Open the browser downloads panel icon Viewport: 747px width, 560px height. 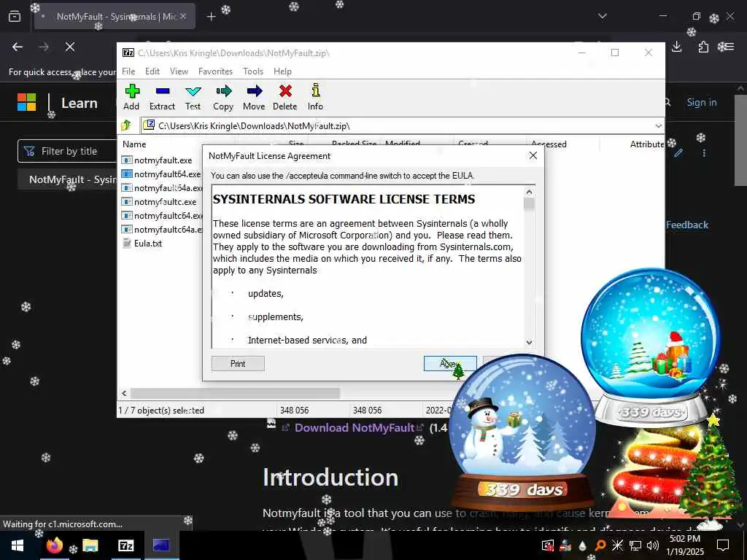[x=677, y=47]
